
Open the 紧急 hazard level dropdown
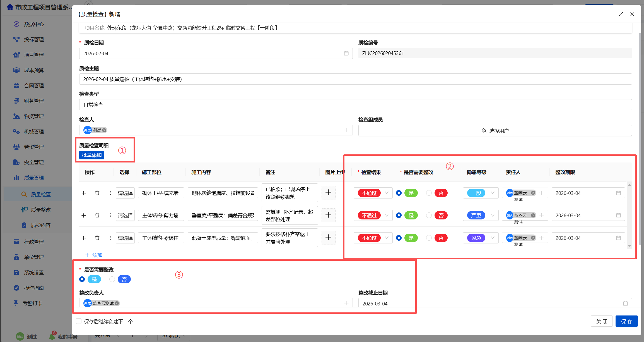coord(481,238)
